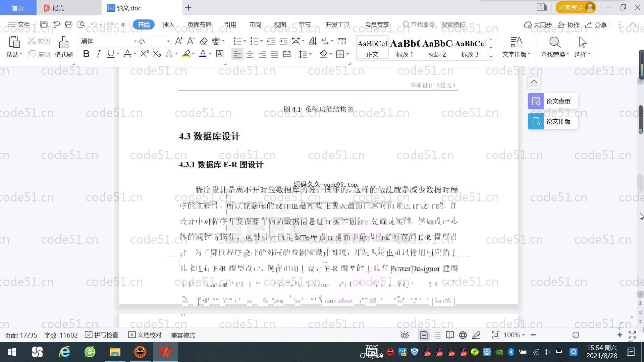Viewport: 644px width, 362px height.
Task: Open the font name dropdown 黑体
Action: (135, 41)
